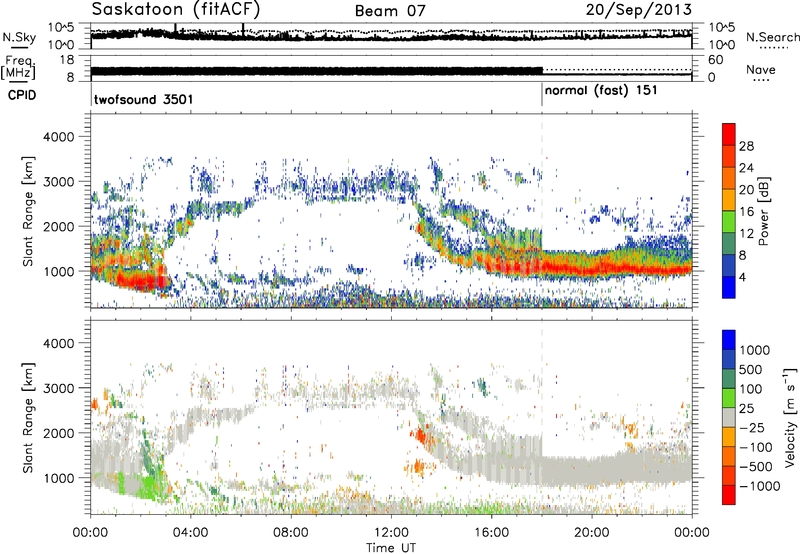Click the left '10^5' noise axis value
Screen dimensions: 800x554
[x=61, y=27]
